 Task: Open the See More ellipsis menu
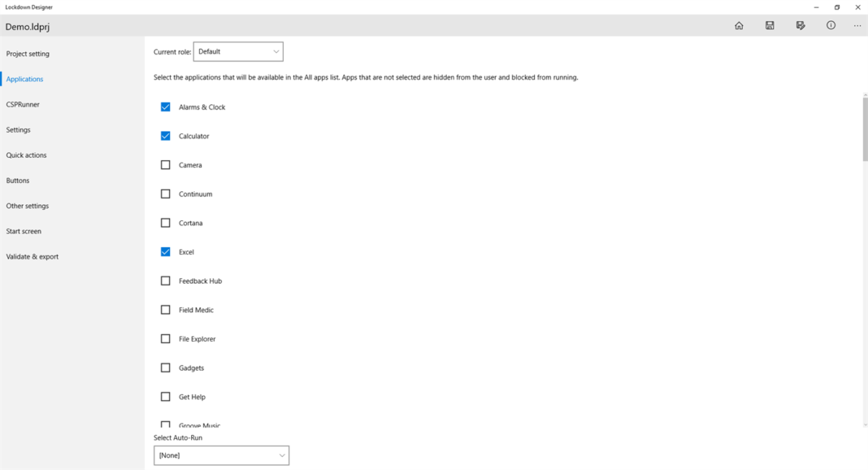pyautogui.click(x=857, y=25)
